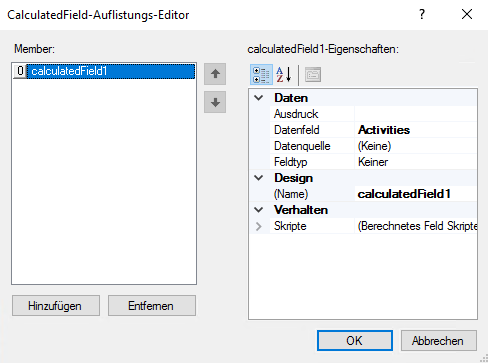Click the Verhalten category header text
Viewport: 488px width, 363px height.
coord(301,210)
